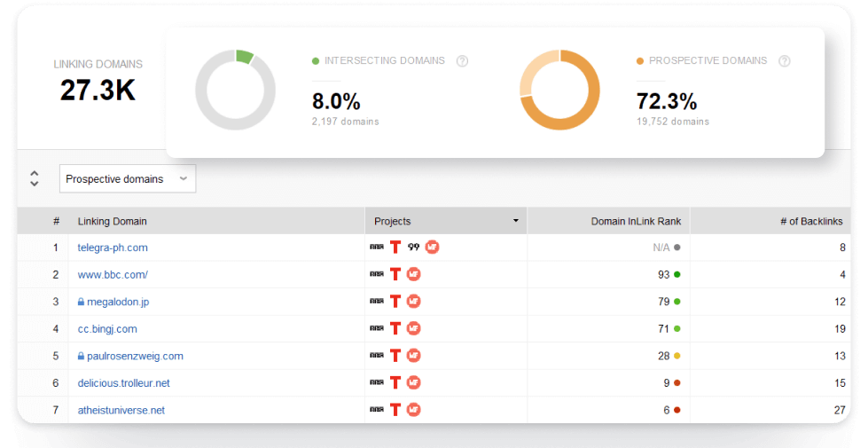Open the telegra-ph.com domain link
This screenshot has height=448, width=868.
(x=113, y=248)
